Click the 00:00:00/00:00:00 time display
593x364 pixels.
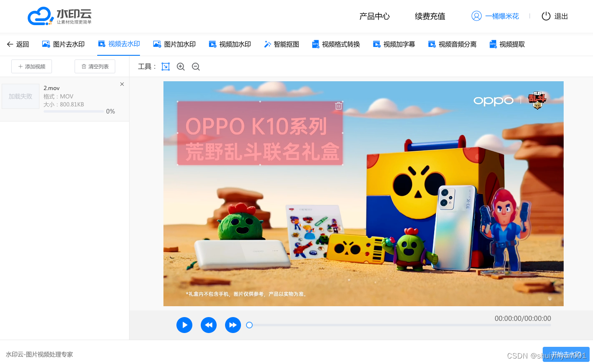pos(523,318)
